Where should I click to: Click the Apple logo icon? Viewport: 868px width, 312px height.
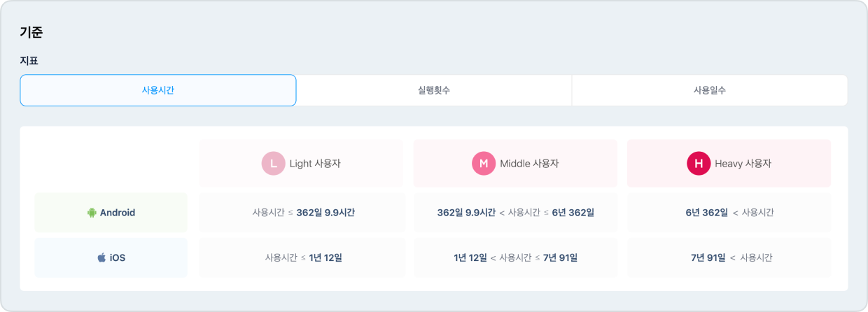[101, 257]
